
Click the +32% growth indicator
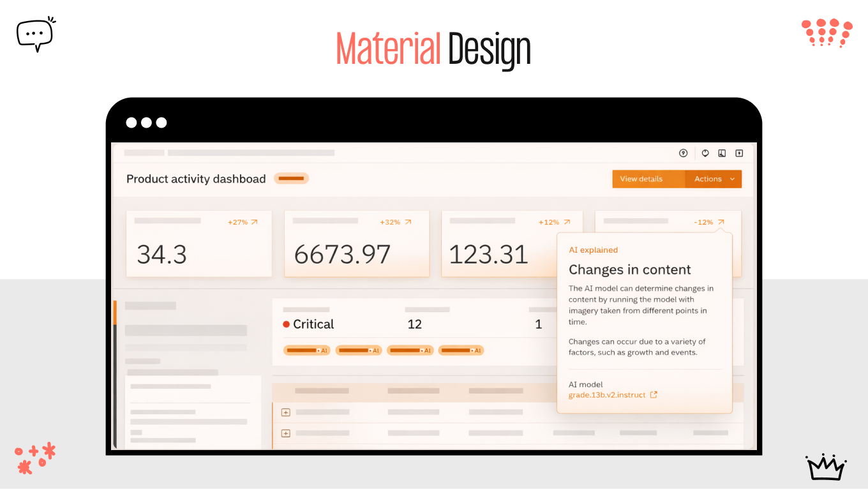[x=395, y=222]
